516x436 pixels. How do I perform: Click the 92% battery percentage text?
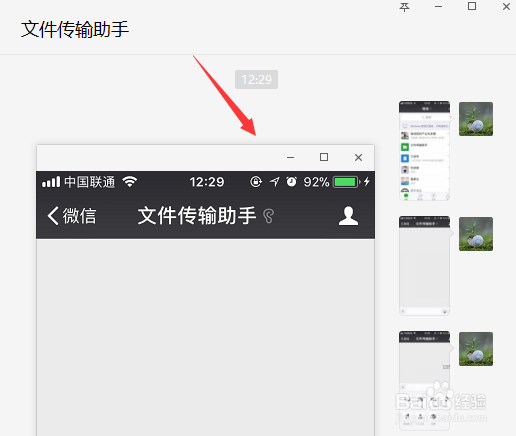316,182
